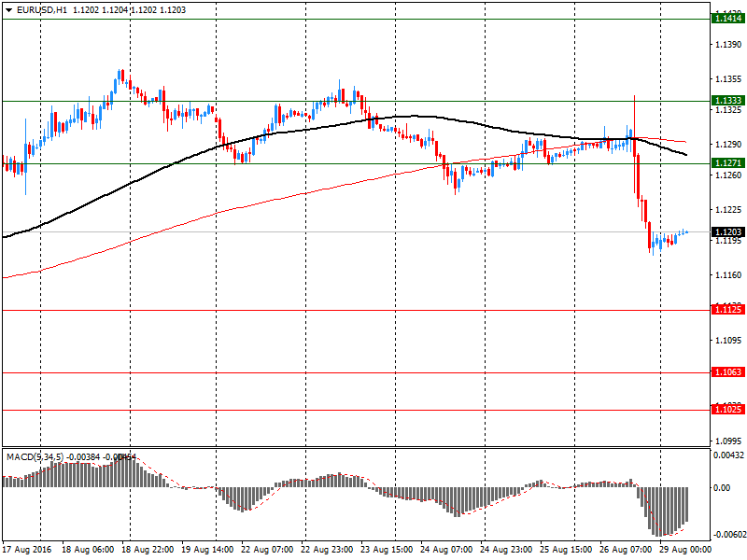Select the 17 Aug 2016 time axis label
This screenshot has width=747, height=560.
26,550
